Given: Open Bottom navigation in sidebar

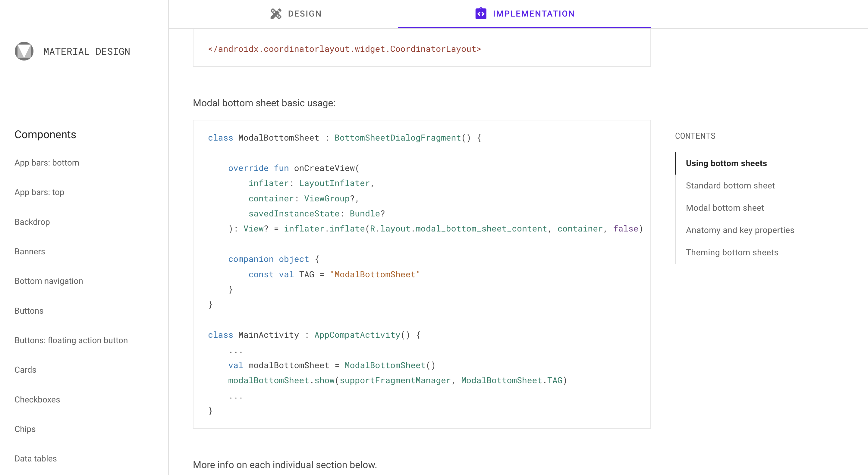Looking at the screenshot, I should pyautogui.click(x=49, y=281).
